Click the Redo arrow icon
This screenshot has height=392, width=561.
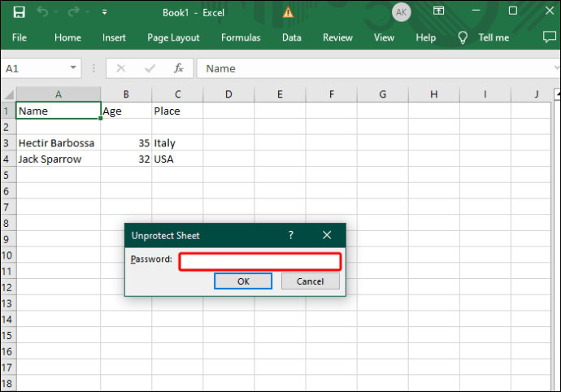(x=74, y=12)
